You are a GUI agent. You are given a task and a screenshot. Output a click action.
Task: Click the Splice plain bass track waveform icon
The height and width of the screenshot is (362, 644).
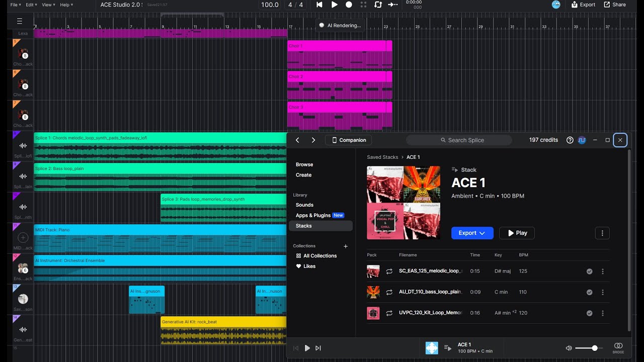[23, 176]
